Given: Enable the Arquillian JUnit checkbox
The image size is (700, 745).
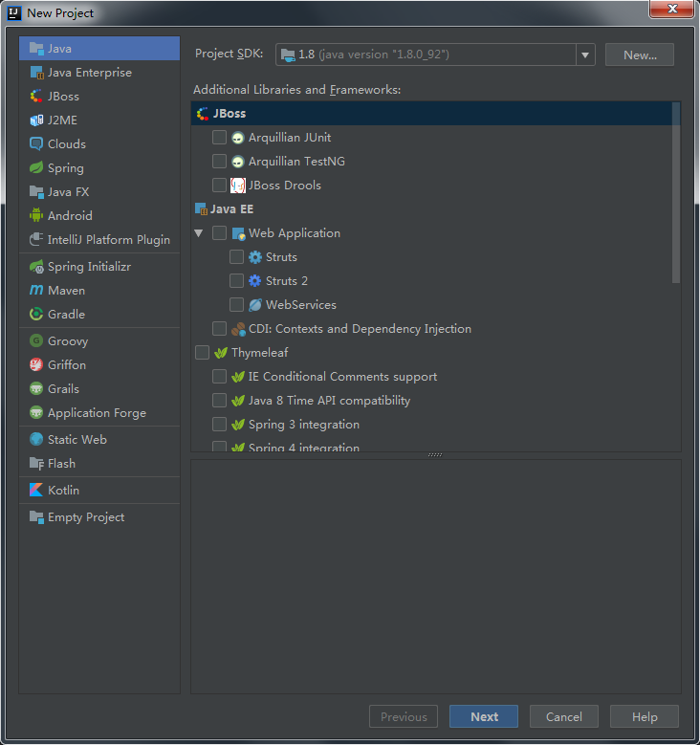Looking at the screenshot, I should (x=219, y=138).
